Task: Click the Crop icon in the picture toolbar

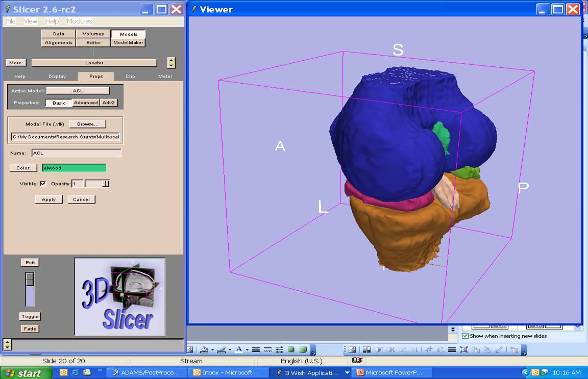Action: pyautogui.click(x=429, y=350)
